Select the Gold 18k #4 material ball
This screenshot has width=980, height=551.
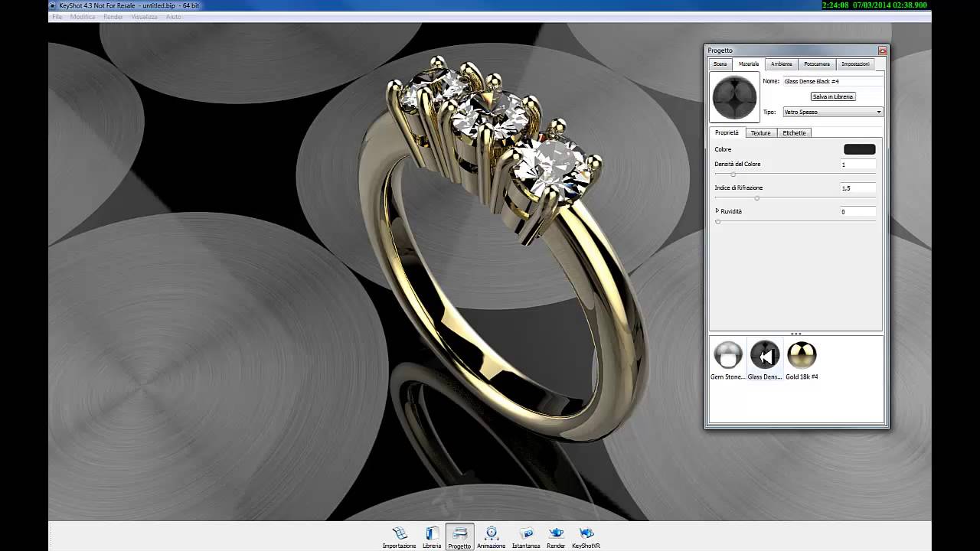(x=802, y=355)
